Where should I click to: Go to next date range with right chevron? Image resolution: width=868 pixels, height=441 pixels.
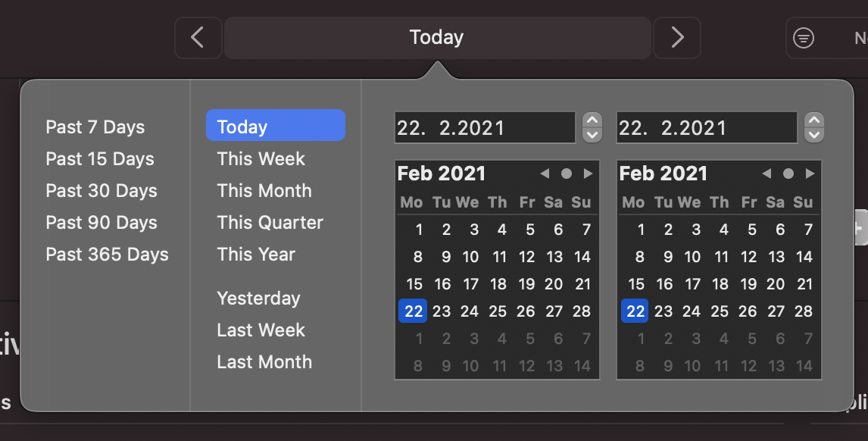point(677,37)
